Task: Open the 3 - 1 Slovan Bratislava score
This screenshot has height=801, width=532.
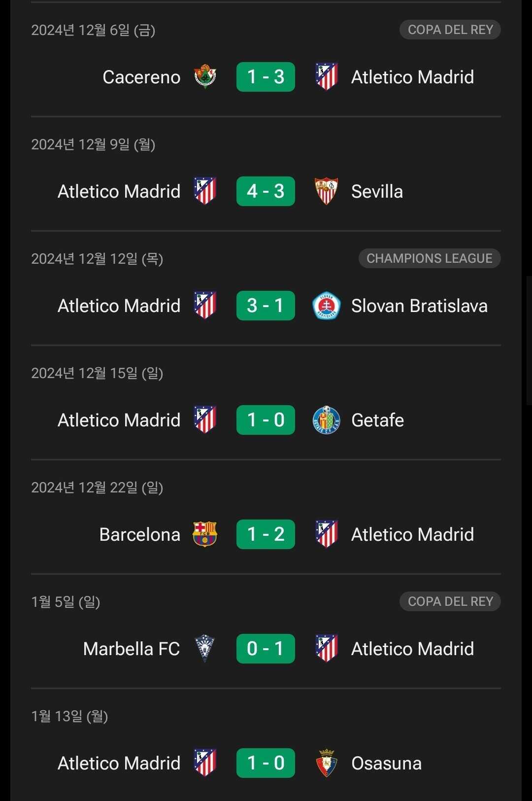Action: 266,306
